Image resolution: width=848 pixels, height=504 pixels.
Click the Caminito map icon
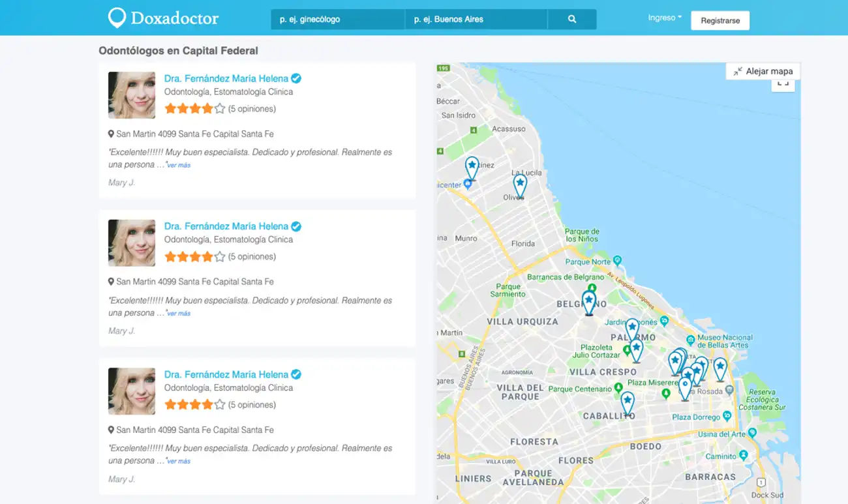pyautogui.click(x=743, y=456)
